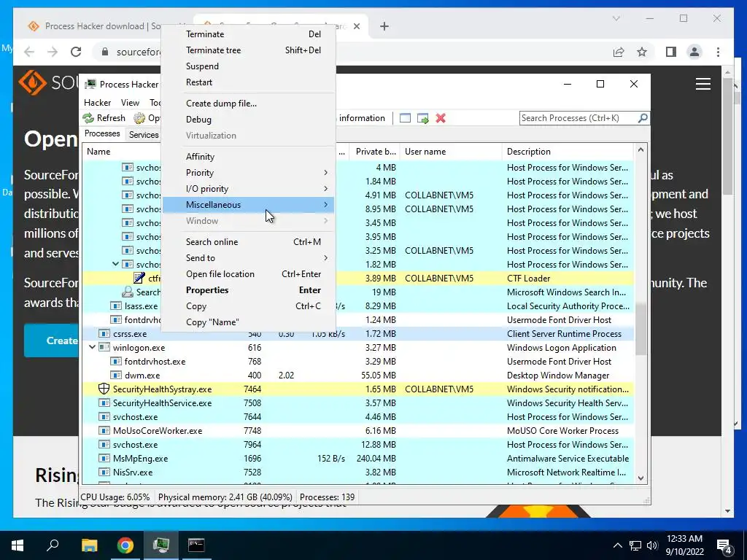Open File Explorer from taskbar
This screenshot has height=560, width=747.
pos(89,545)
